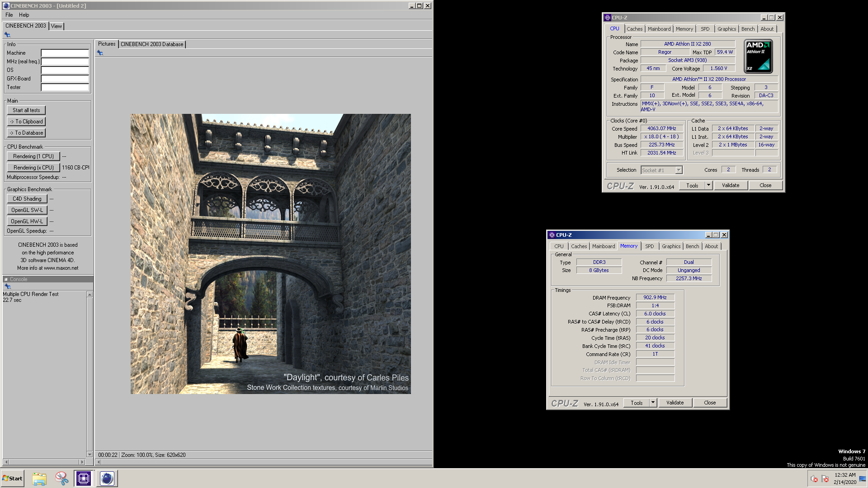Open Graphics tab in CPU window

click(726, 29)
